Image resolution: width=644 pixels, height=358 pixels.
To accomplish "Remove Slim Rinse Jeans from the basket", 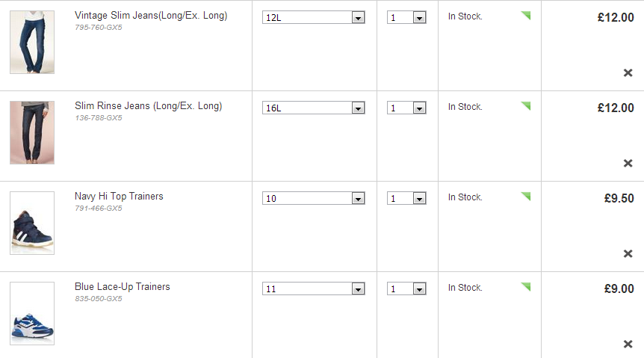I will pyautogui.click(x=628, y=163).
